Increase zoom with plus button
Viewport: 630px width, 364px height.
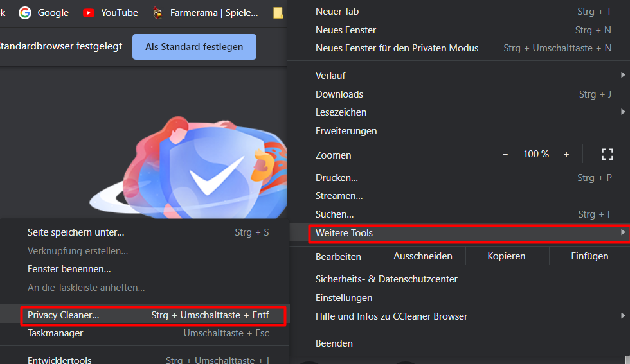click(x=566, y=155)
